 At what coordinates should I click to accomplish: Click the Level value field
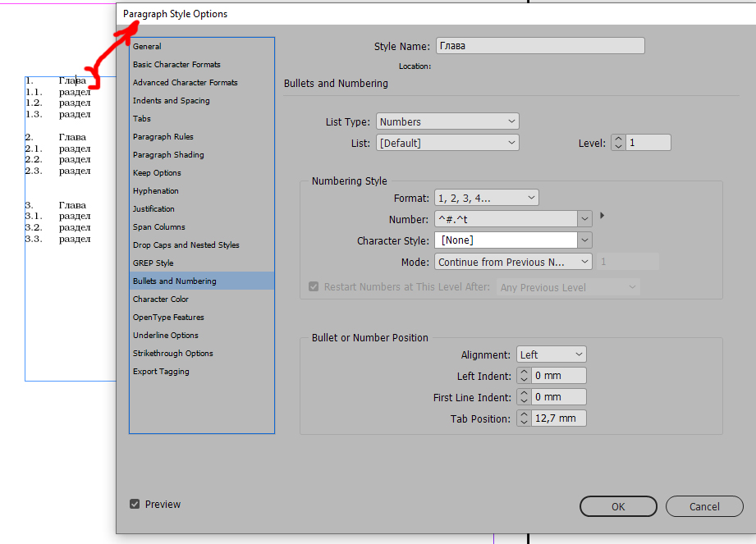pos(648,143)
